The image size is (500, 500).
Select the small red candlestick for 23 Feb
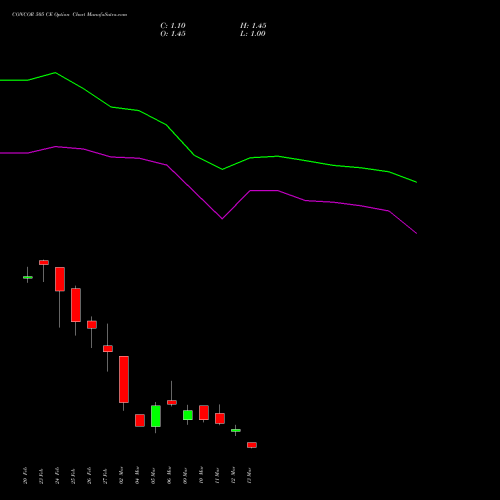click(44, 263)
